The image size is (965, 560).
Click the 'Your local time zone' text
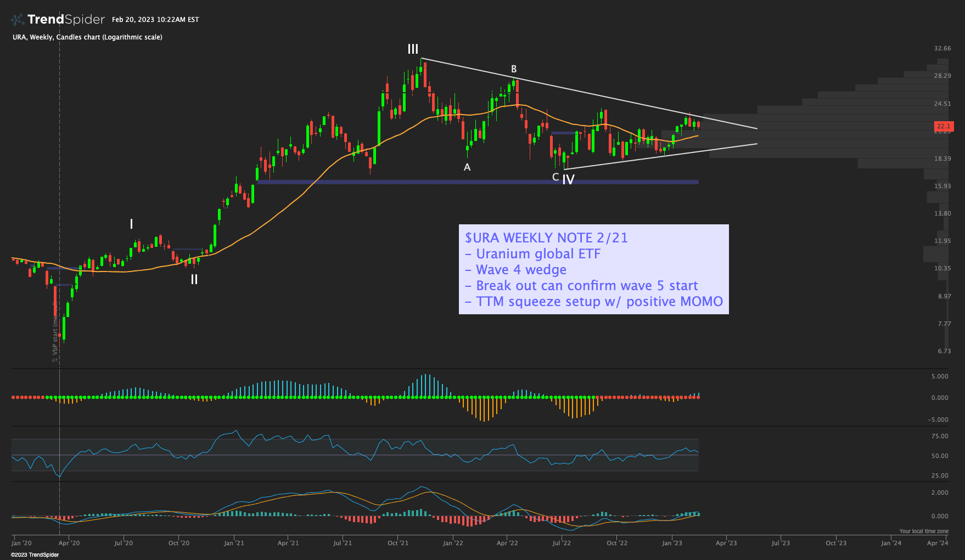click(x=923, y=531)
